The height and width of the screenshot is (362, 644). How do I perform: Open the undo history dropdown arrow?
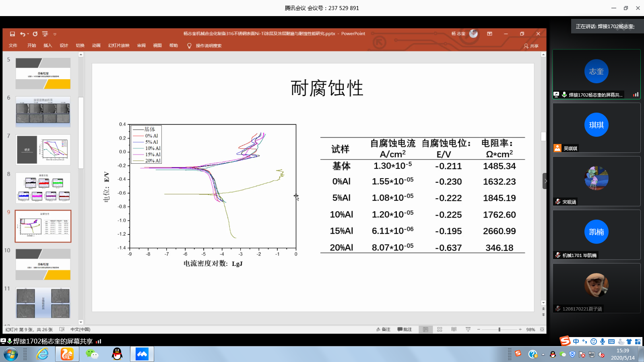click(28, 34)
